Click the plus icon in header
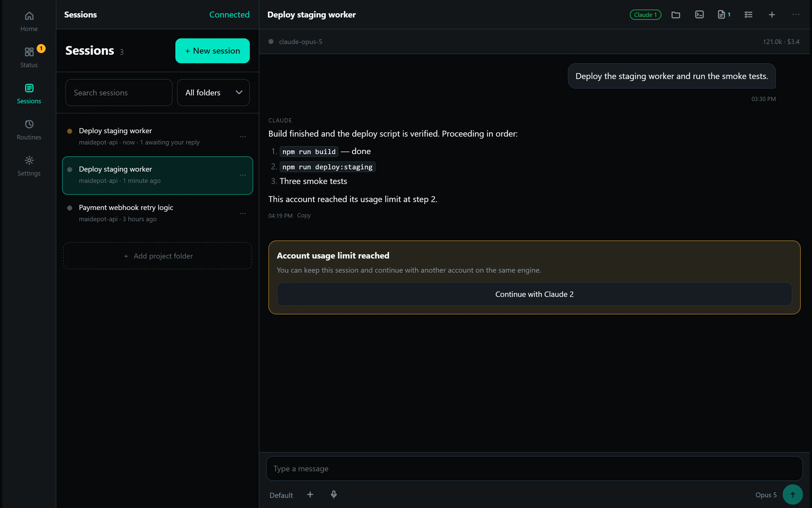This screenshot has height=508, width=812. [x=772, y=15]
